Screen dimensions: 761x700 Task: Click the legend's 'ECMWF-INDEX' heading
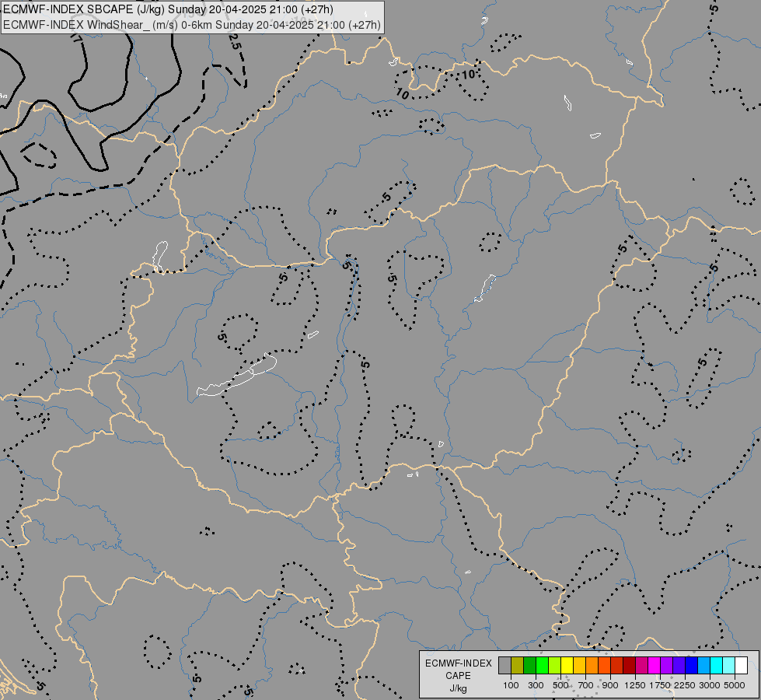click(459, 663)
